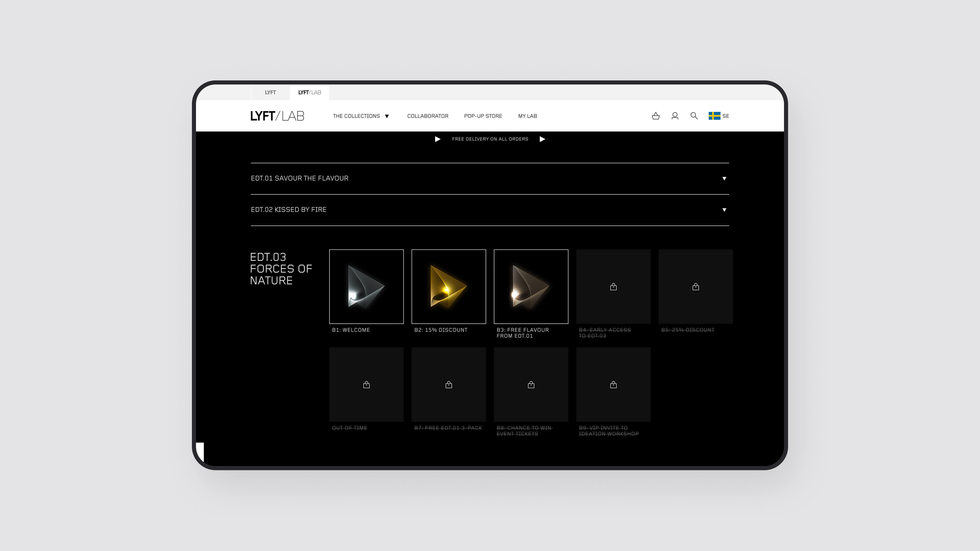Click the locked B4 early access tile
The height and width of the screenshot is (551, 980).
click(613, 287)
